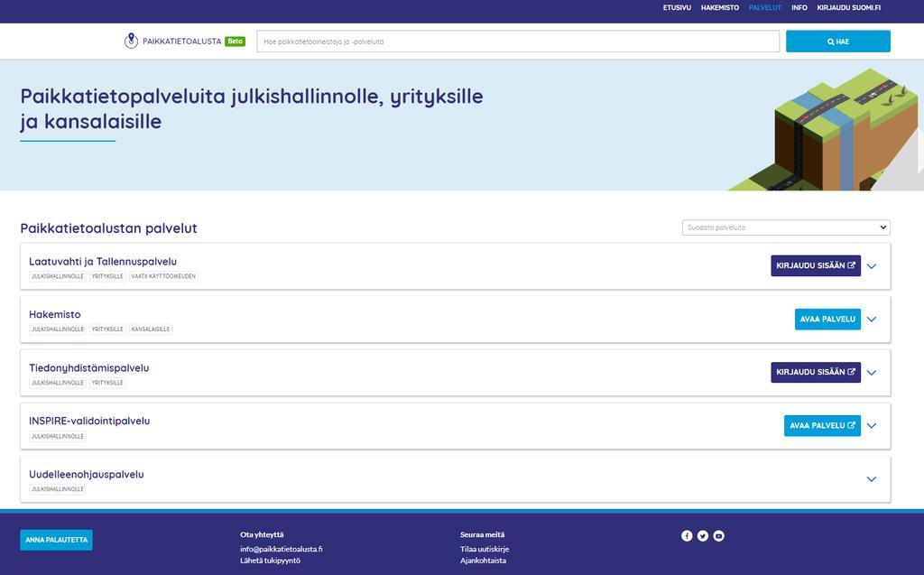Click the HAE search button

click(838, 42)
